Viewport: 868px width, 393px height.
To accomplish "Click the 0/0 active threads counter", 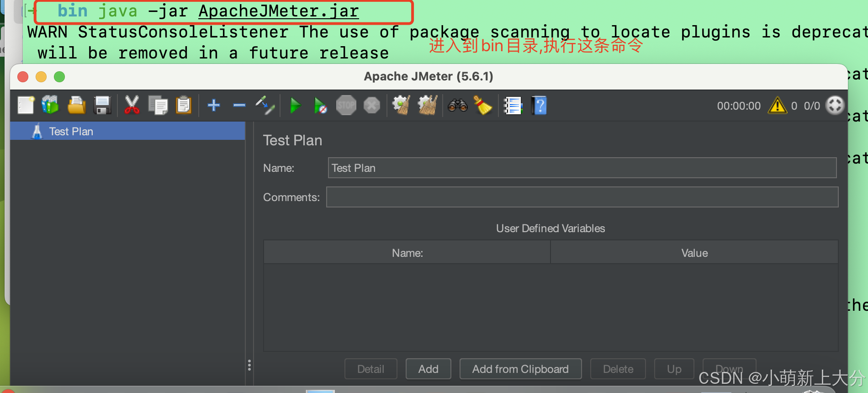I will coord(812,106).
